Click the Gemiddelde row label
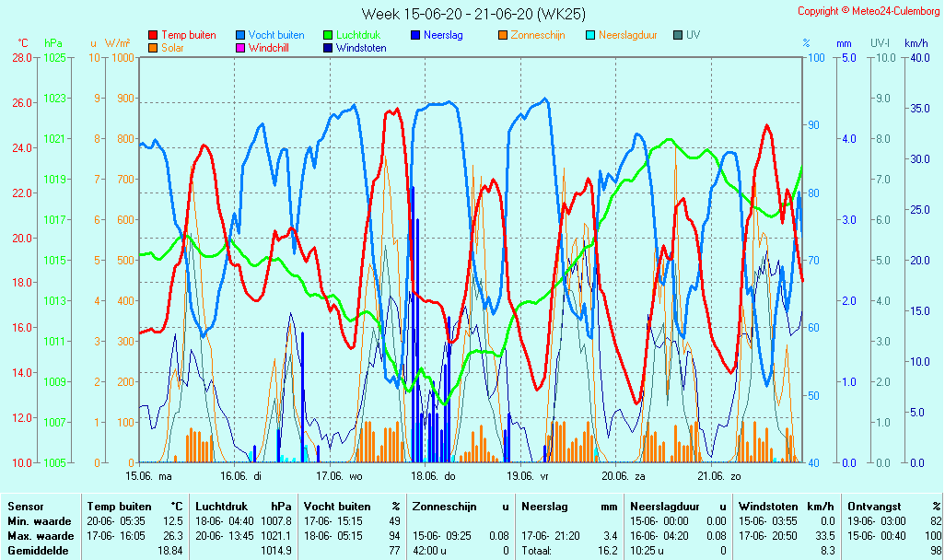This screenshot has height=560, width=945. (37, 550)
